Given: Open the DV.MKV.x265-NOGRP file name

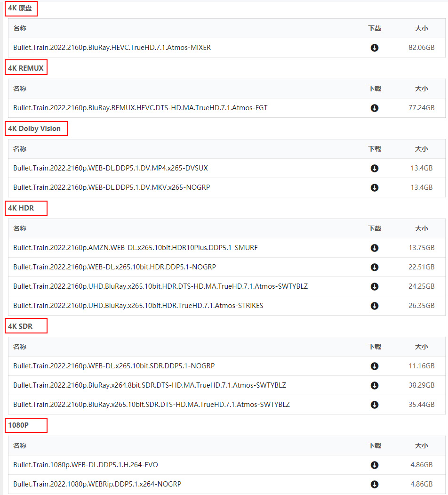Looking at the screenshot, I should (112, 187).
